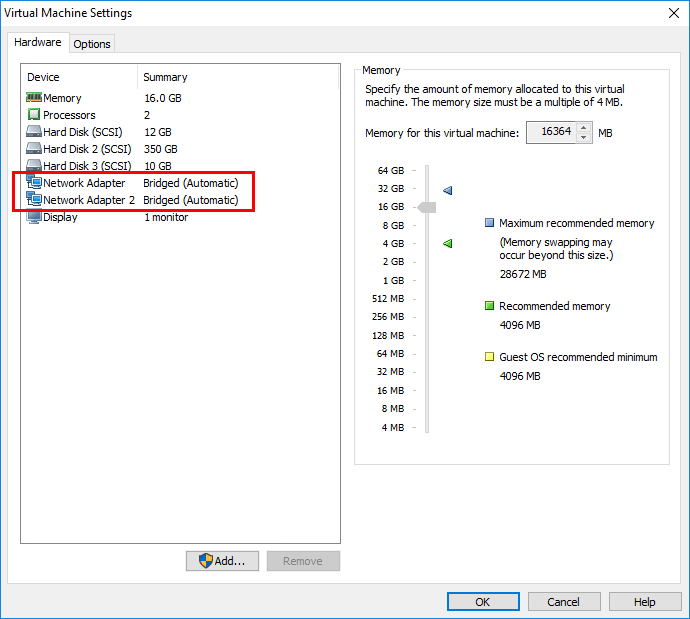Click the 4 GB slider label
The height and width of the screenshot is (619, 690).
[x=393, y=243]
